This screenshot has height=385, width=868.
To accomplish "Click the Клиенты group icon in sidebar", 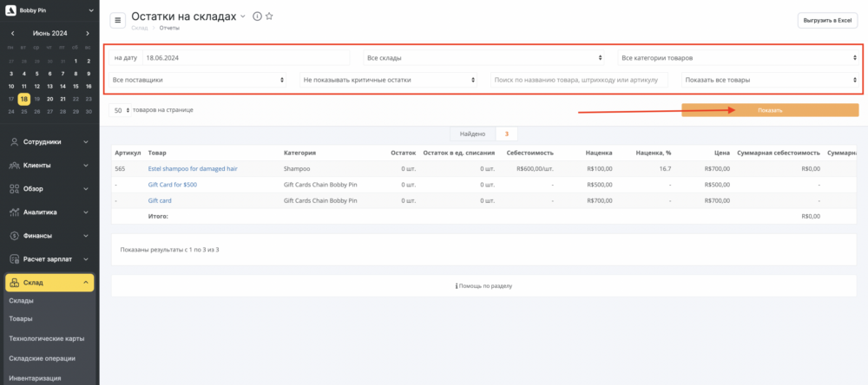I will [15, 166].
